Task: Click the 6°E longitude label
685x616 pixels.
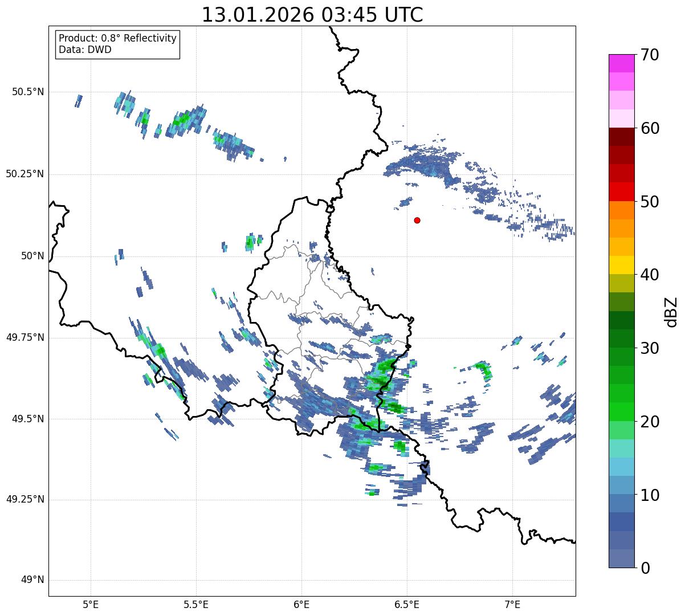Action: [x=302, y=604]
